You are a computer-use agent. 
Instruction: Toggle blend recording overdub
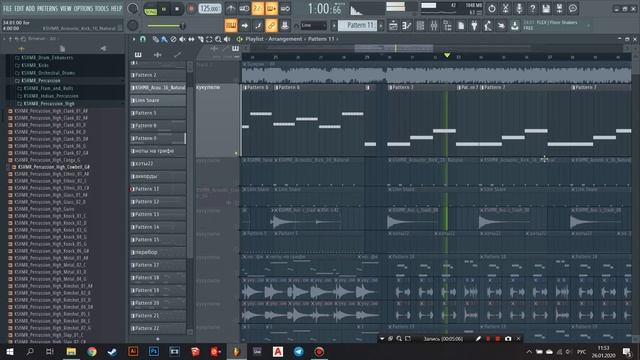pos(271,9)
